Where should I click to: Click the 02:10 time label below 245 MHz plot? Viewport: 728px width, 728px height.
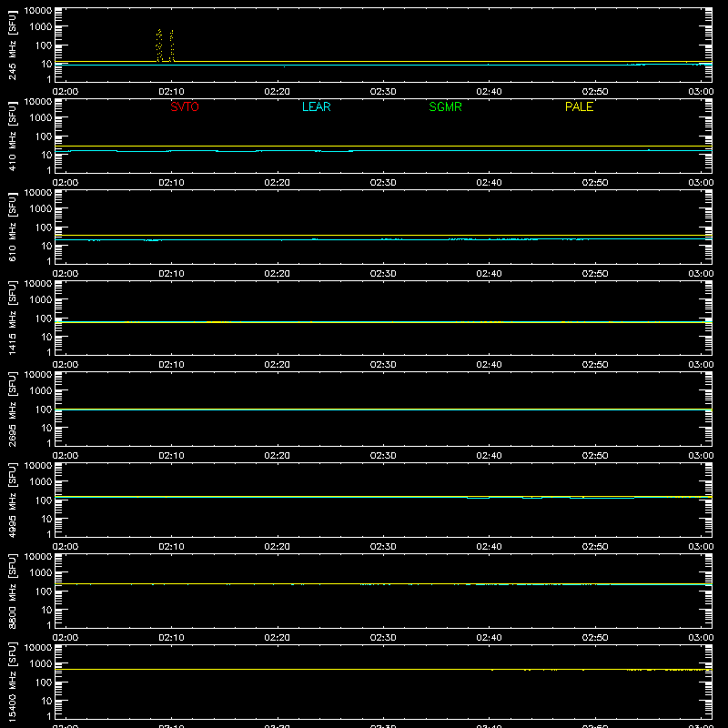click(171, 92)
